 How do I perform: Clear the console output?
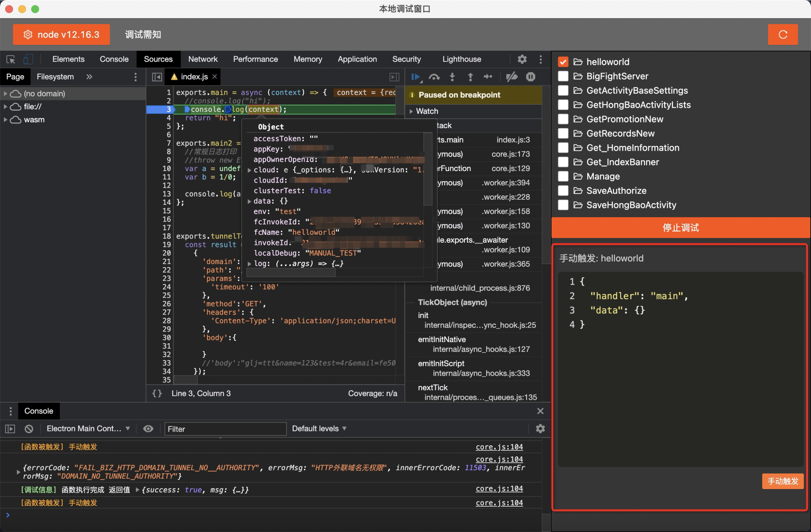click(x=29, y=429)
